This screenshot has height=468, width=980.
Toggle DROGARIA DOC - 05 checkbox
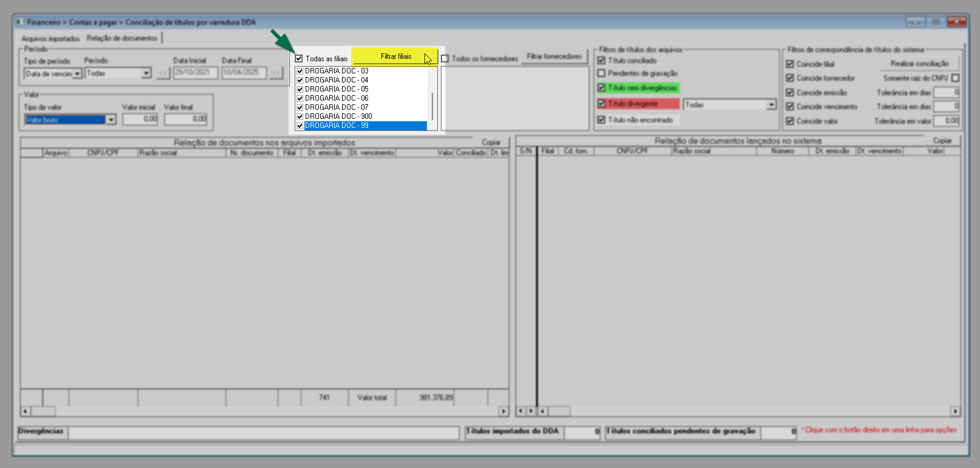300,89
